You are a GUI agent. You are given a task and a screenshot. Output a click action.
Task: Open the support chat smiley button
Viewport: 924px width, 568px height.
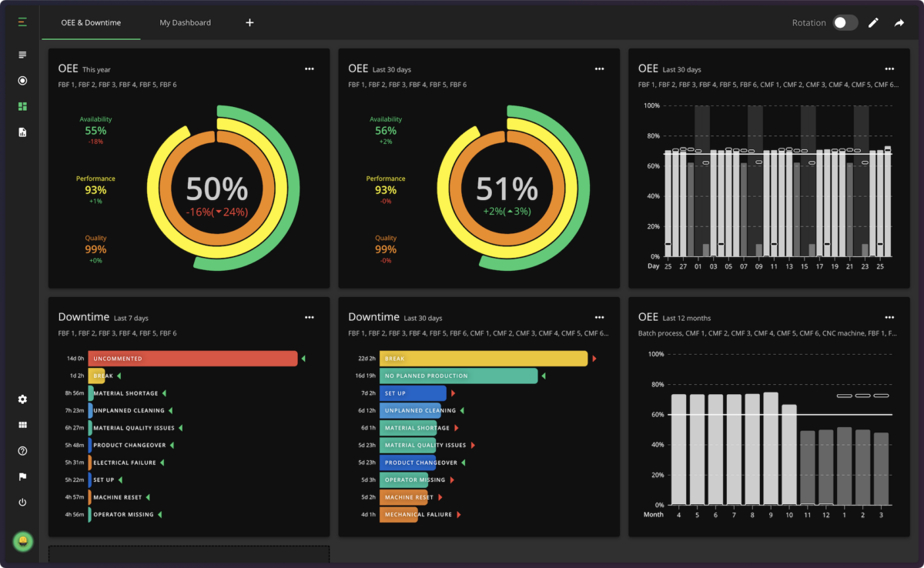point(22,541)
